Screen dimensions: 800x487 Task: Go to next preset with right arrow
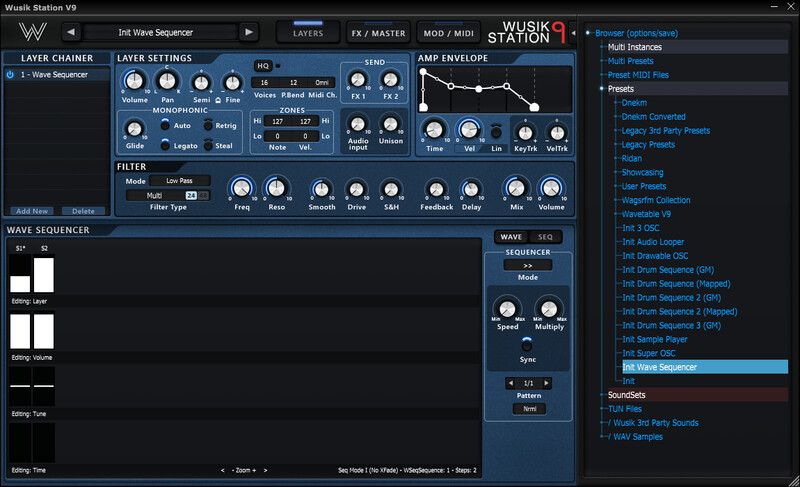(249, 32)
